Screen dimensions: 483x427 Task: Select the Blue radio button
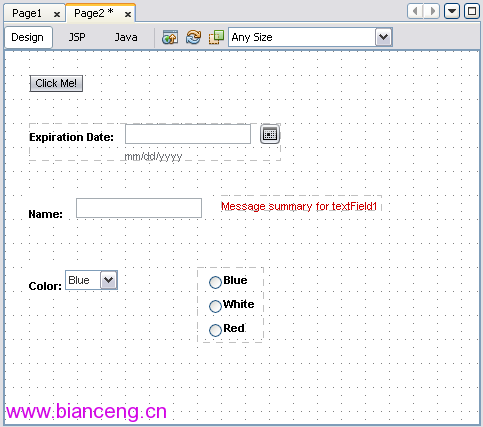[x=215, y=282]
